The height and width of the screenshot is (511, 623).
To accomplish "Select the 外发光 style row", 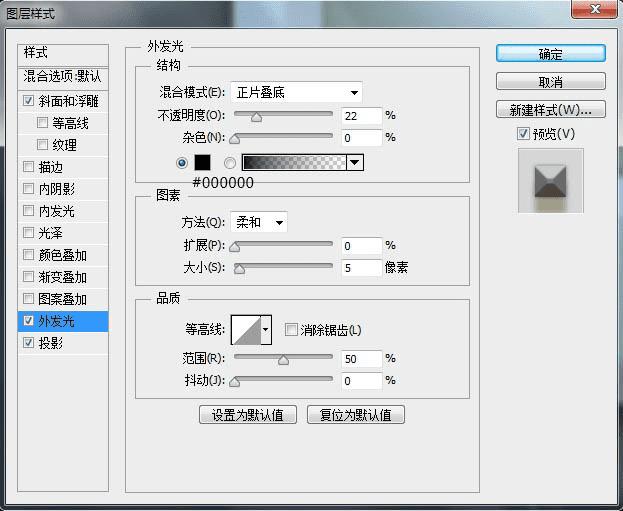I will [x=63, y=321].
